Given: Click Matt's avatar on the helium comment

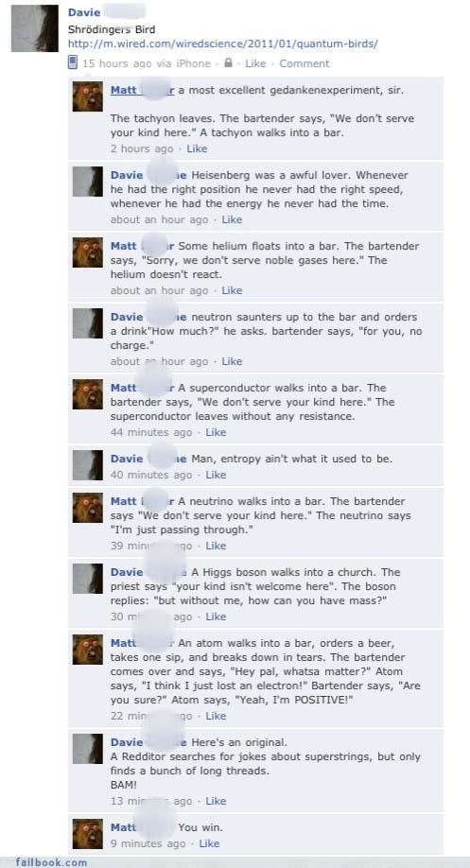Looking at the screenshot, I should [x=87, y=252].
